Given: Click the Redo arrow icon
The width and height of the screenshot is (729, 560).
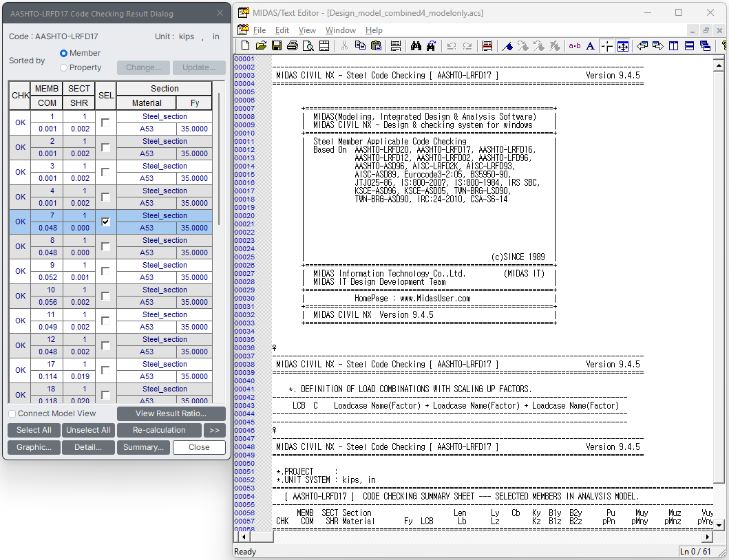Looking at the screenshot, I should [467, 45].
